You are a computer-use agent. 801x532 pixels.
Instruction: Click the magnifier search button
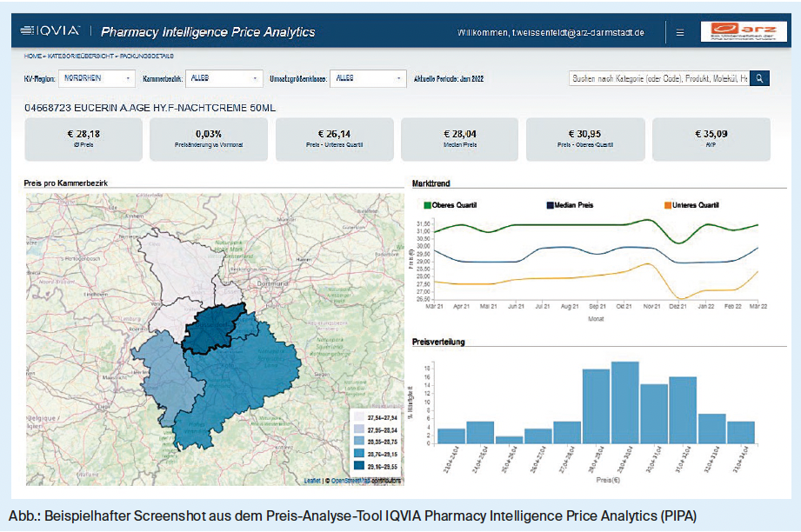pos(759,78)
